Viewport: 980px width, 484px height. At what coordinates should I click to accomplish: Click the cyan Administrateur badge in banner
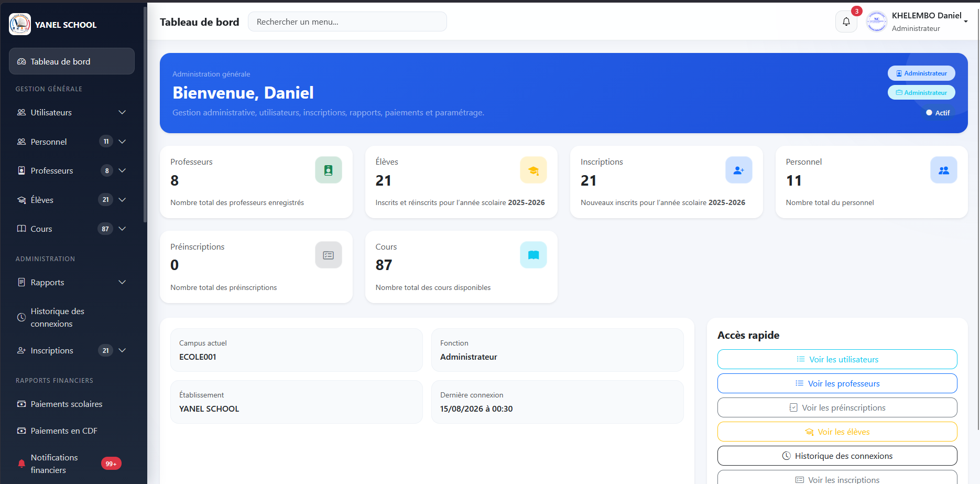[921, 92]
